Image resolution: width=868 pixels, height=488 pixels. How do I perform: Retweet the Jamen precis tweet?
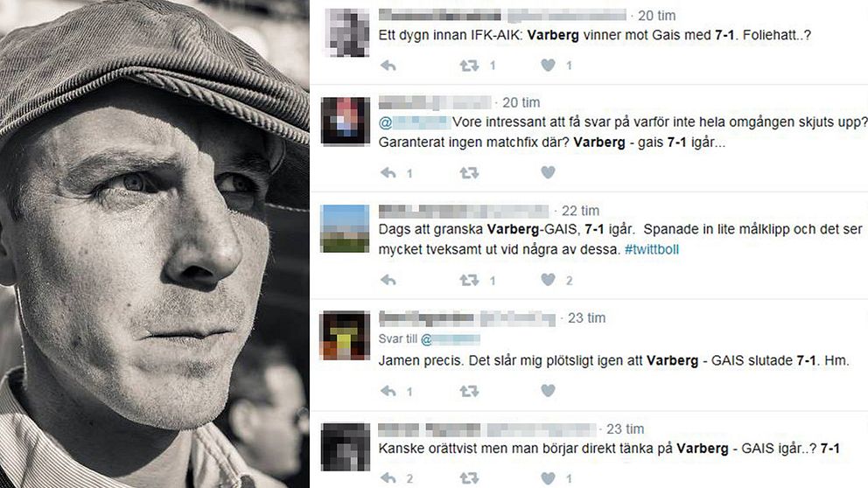click(469, 391)
